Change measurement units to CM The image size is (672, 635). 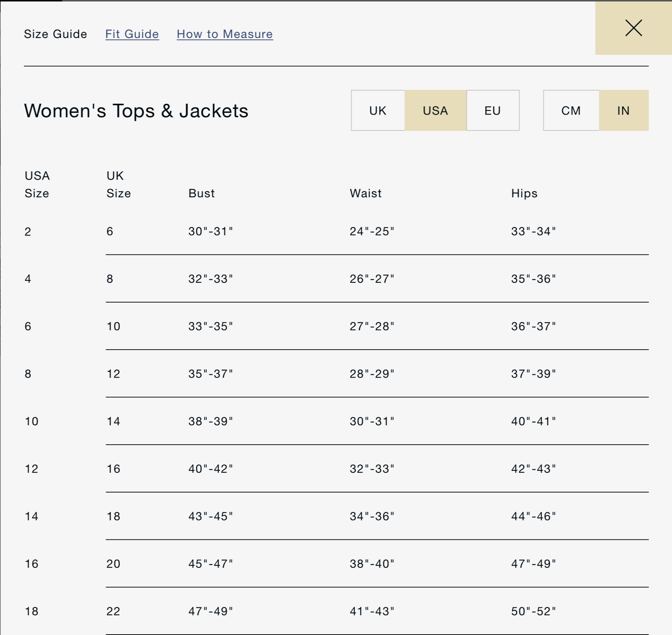570,110
